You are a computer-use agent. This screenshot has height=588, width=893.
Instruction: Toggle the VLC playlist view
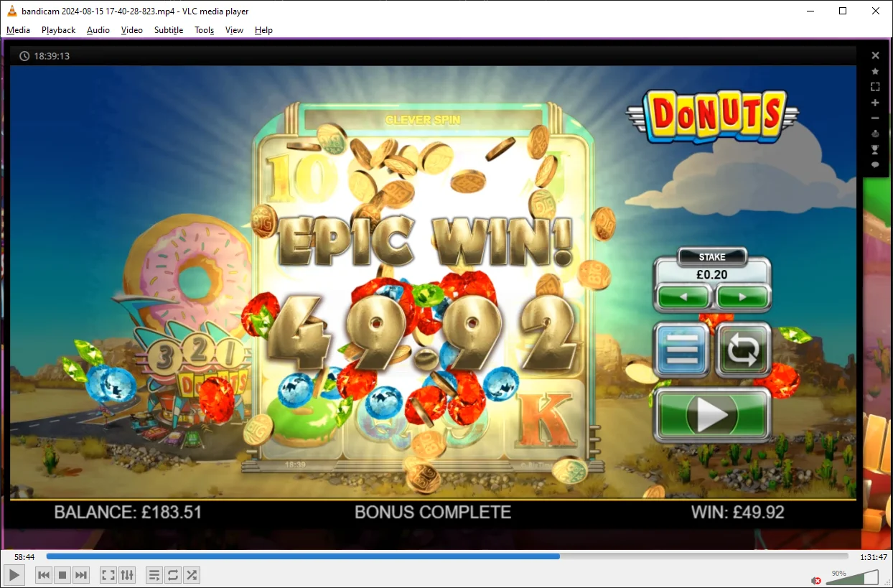(154, 575)
